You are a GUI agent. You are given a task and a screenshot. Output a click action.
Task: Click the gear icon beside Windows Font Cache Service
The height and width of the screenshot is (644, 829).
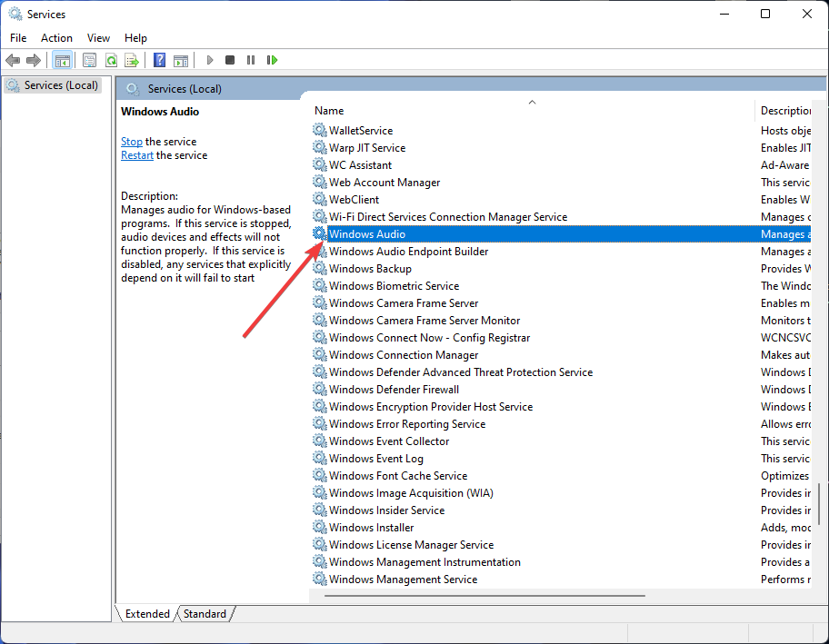319,475
